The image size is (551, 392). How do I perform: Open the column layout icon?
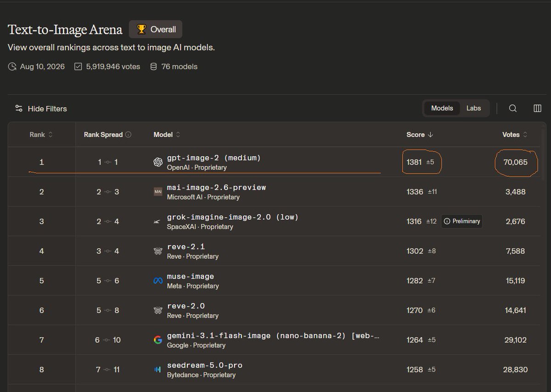click(537, 108)
